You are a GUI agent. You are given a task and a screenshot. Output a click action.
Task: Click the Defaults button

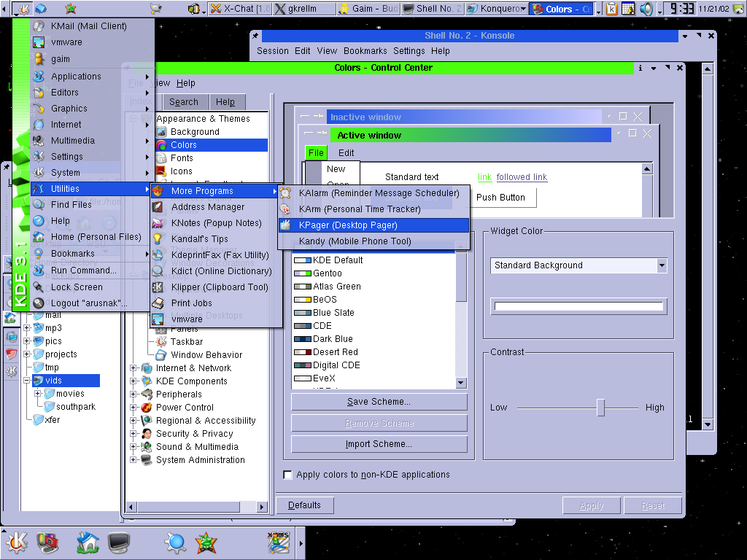(304, 505)
